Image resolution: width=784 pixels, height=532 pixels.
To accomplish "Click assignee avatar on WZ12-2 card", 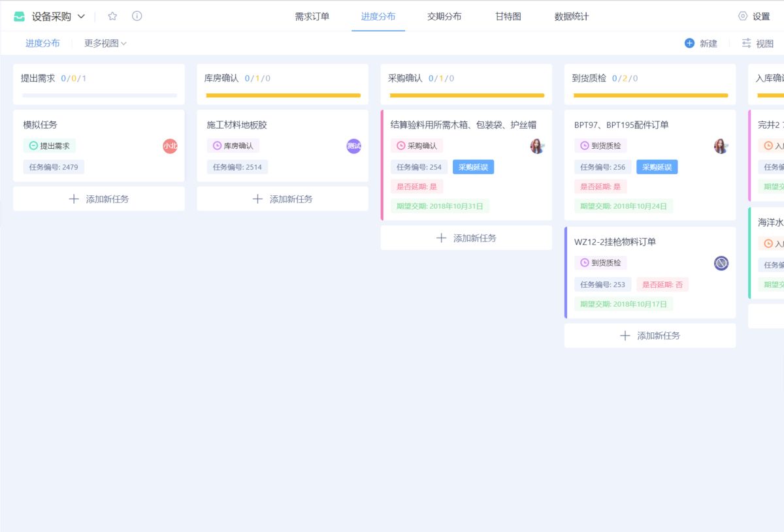I will point(721,263).
